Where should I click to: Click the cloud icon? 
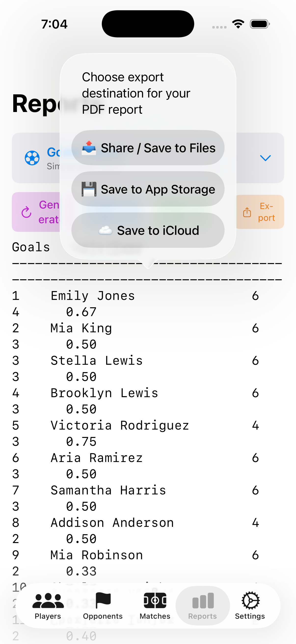(x=105, y=230)
